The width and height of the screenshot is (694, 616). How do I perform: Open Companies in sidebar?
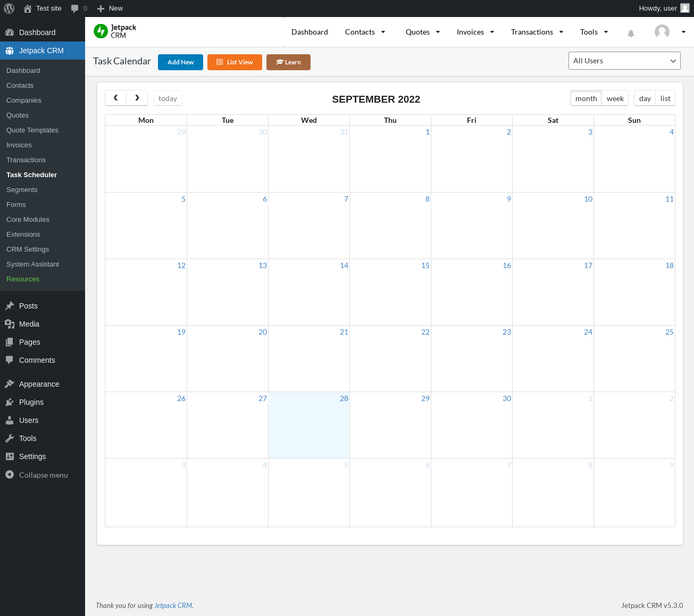click(x=23, y=100)
